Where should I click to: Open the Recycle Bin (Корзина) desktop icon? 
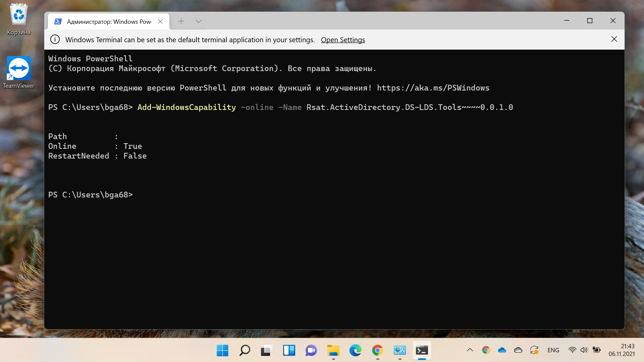pos(19,19)
